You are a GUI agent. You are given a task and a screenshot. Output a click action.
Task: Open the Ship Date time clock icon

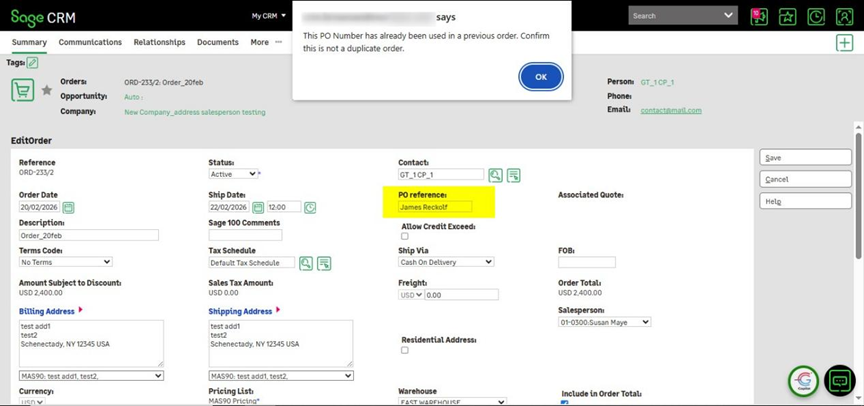pyautogui.click(x=310, y=207)
